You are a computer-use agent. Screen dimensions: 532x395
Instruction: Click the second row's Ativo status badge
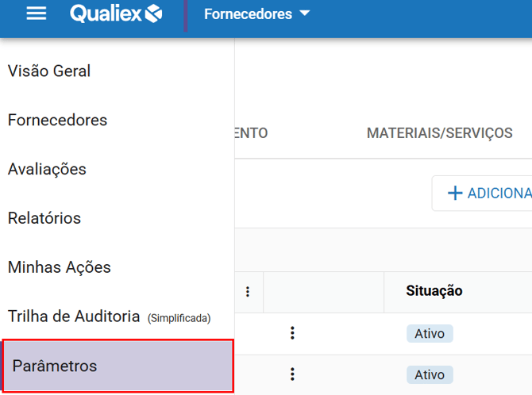pyautogui.click(x=430, y=374)
